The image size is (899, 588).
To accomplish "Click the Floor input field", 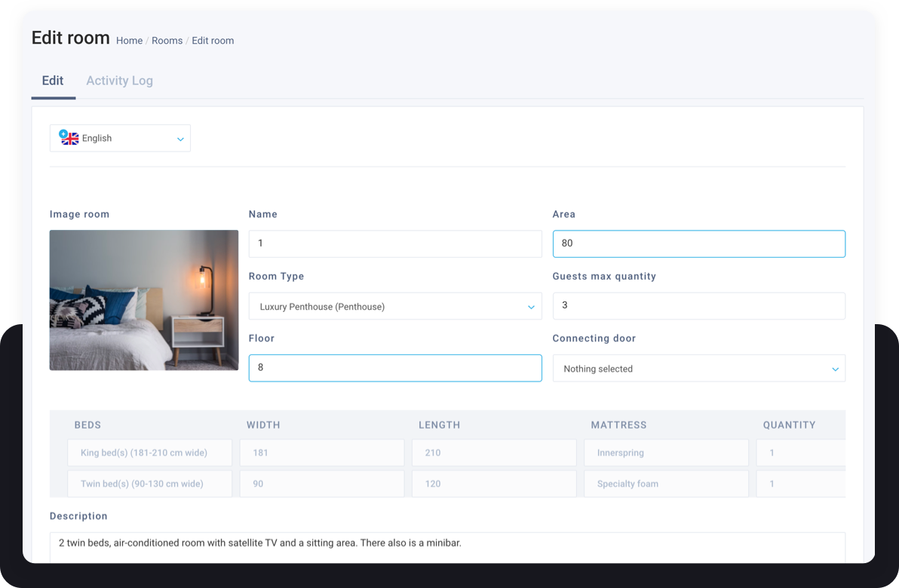I will 394,368.
